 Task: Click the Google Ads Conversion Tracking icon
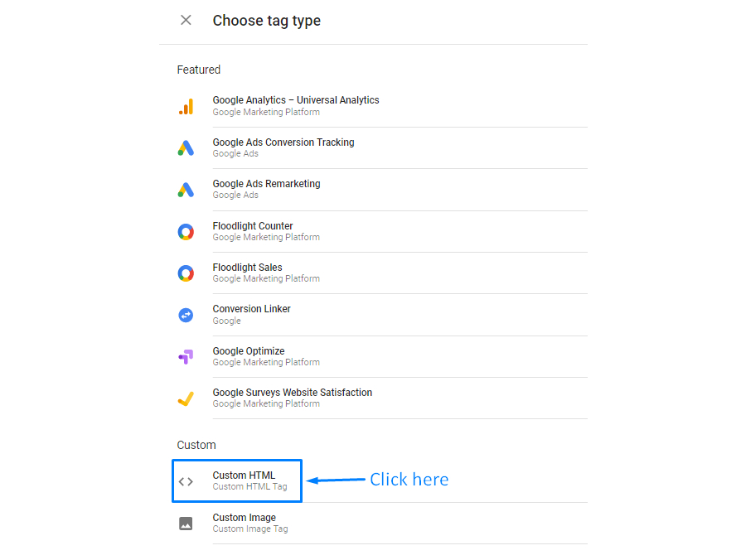point(186,147)
